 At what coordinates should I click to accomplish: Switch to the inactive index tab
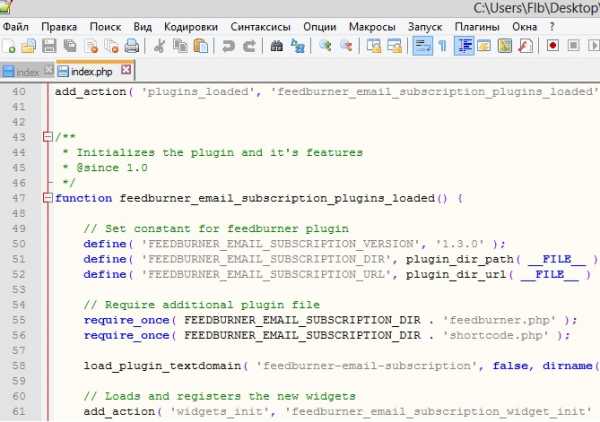[x=24, y=72]
